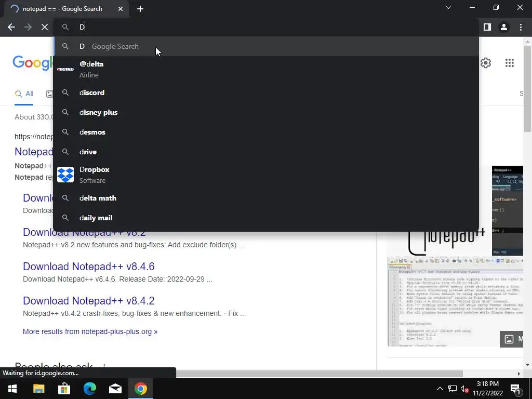Open the Chrome profile menu
The image size is (532, 399).
pos(504,27)
